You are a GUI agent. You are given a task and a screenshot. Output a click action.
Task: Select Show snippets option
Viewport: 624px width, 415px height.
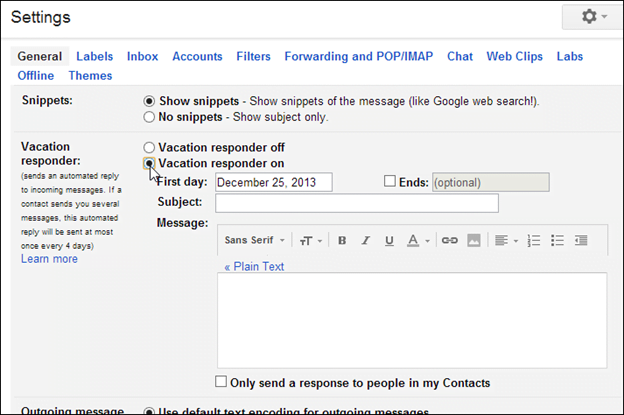[x=149, y=101]
